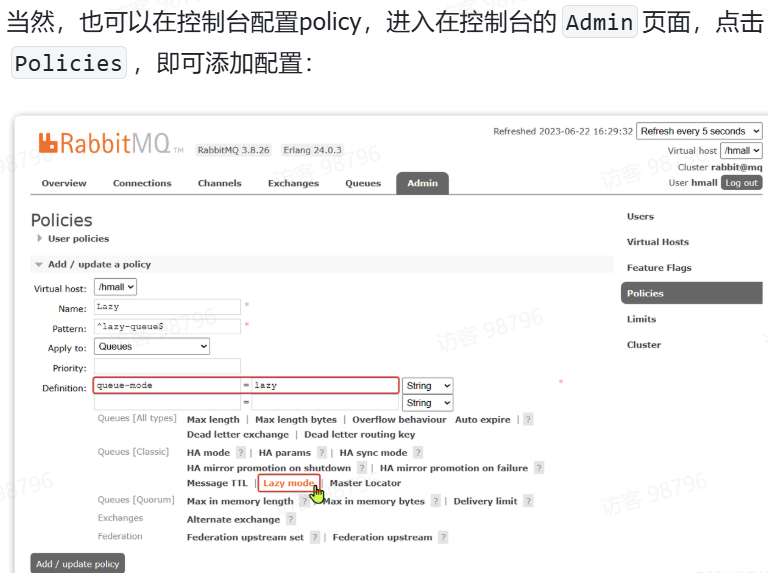Open the Refresh every 5 seconds dropdown
768x573 pixels.
point(699,131)
